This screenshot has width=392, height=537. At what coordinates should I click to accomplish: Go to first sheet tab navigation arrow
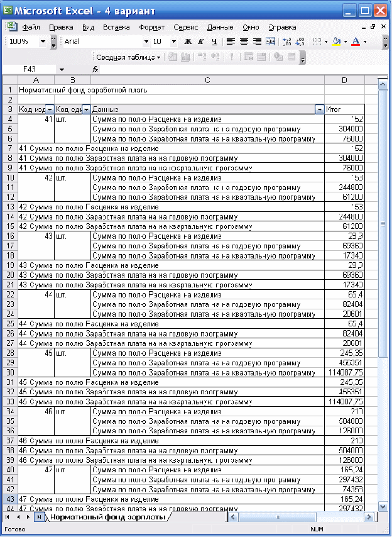pyautogui.click(x=8, y=517)
